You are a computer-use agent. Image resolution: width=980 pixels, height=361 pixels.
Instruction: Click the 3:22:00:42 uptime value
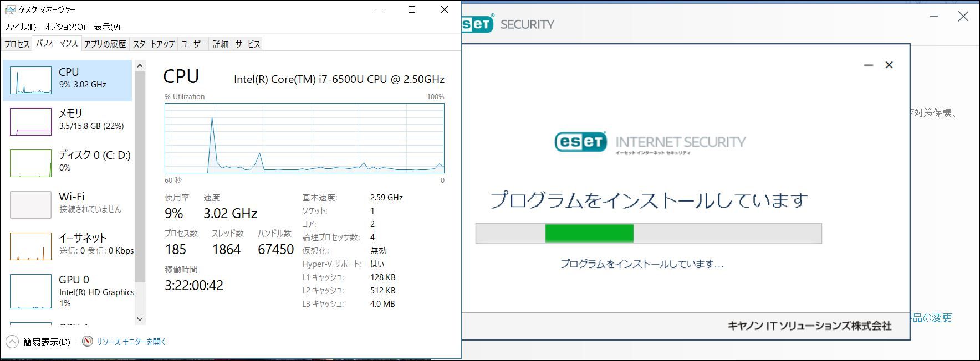tap(194, 285)
